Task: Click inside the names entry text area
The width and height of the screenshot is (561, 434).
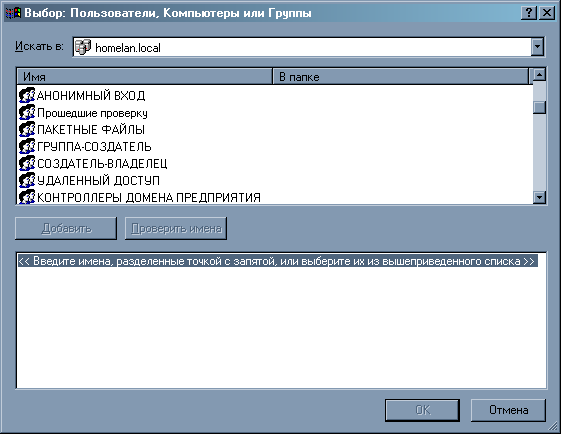Action: [281, 320]
